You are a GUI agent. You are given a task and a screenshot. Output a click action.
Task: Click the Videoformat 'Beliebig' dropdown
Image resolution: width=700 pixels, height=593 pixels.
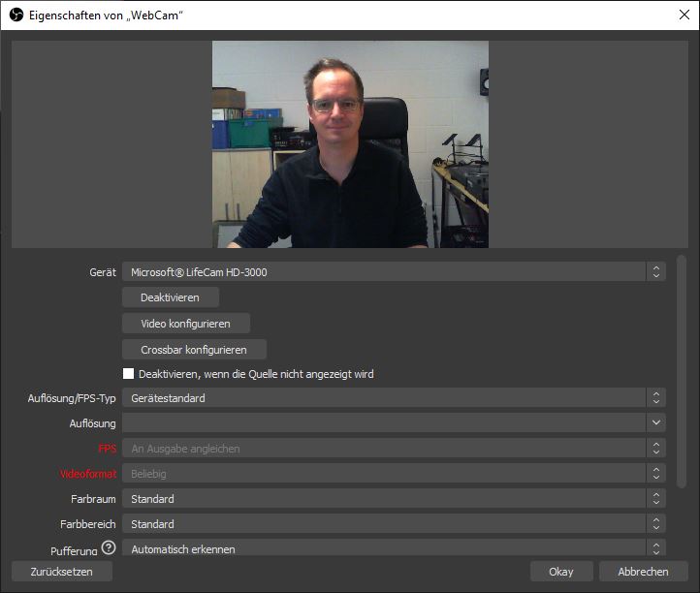pyautogui.click(x=393, y=474)
